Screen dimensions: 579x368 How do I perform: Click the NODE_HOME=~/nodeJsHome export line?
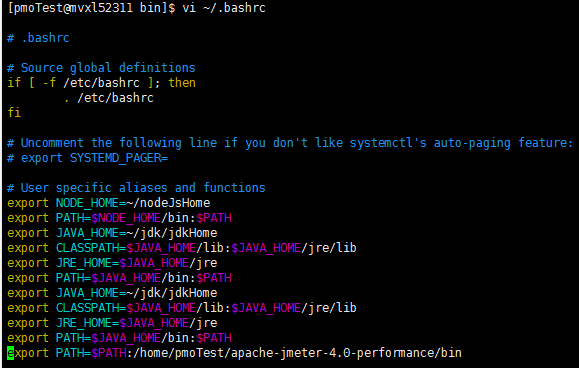(109, 203)
